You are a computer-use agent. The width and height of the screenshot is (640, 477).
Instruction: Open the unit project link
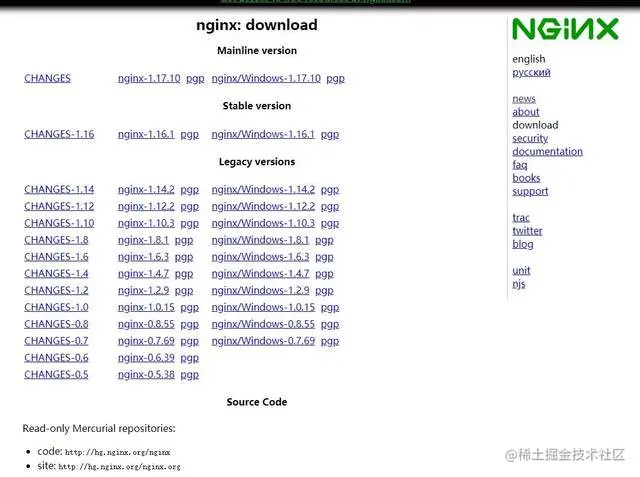[x=521, y=271]
